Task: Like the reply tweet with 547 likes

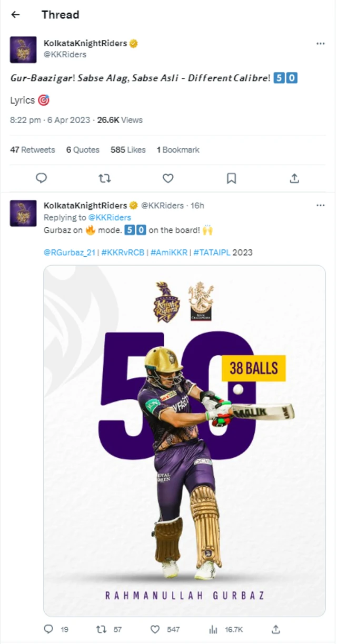Action: [x=155, y=629]
